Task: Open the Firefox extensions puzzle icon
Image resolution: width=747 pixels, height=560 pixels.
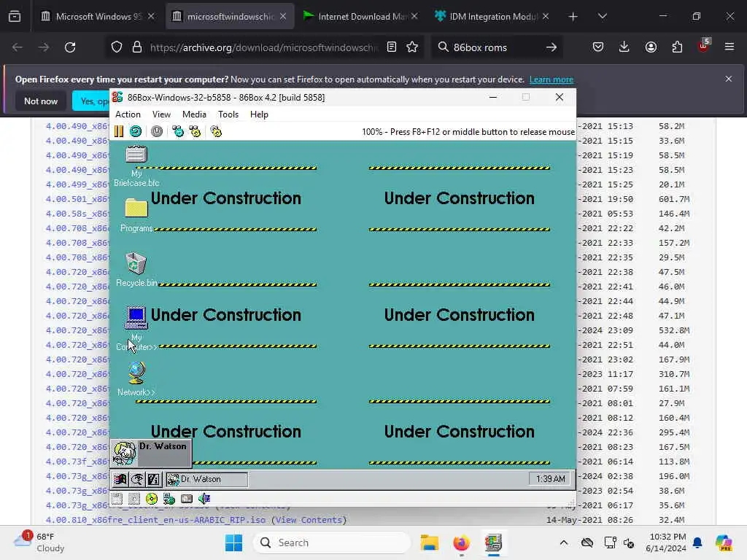Action: (677, 47)
